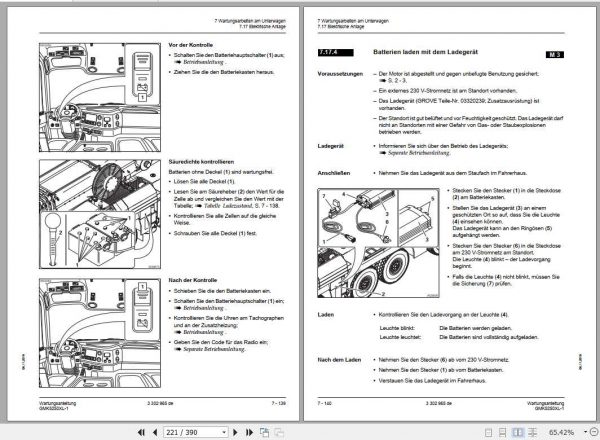The height and width of the screenshot is (440, 600).
Task: Go to the next page
Action: (x=235, y=432)
